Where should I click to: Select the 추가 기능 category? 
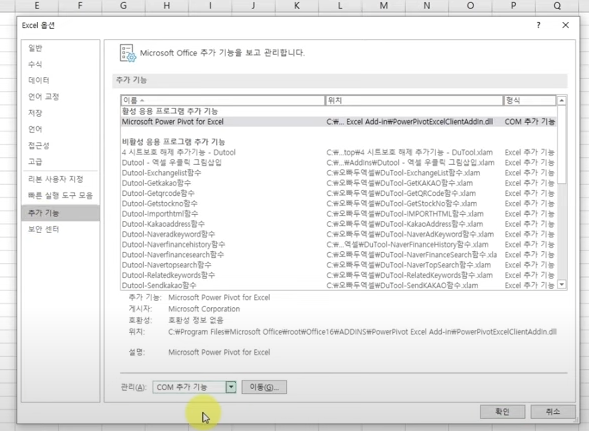pos(60,213)
